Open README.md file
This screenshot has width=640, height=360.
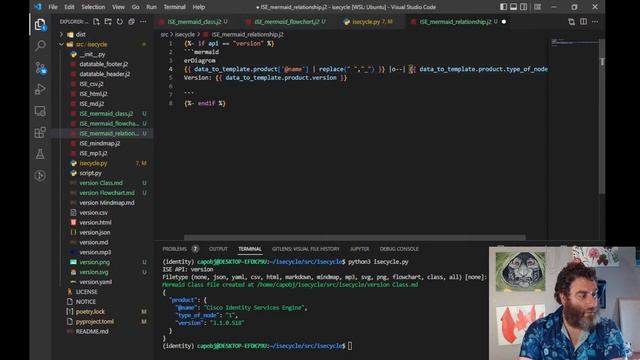[x=92, y=331]
